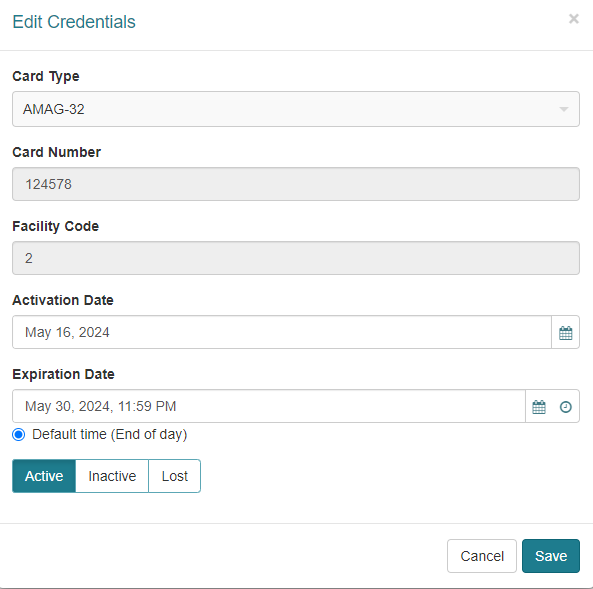Select Default time (End of day) radio
This screenshot has width=593, height=589.
click(x=19, y=435)
